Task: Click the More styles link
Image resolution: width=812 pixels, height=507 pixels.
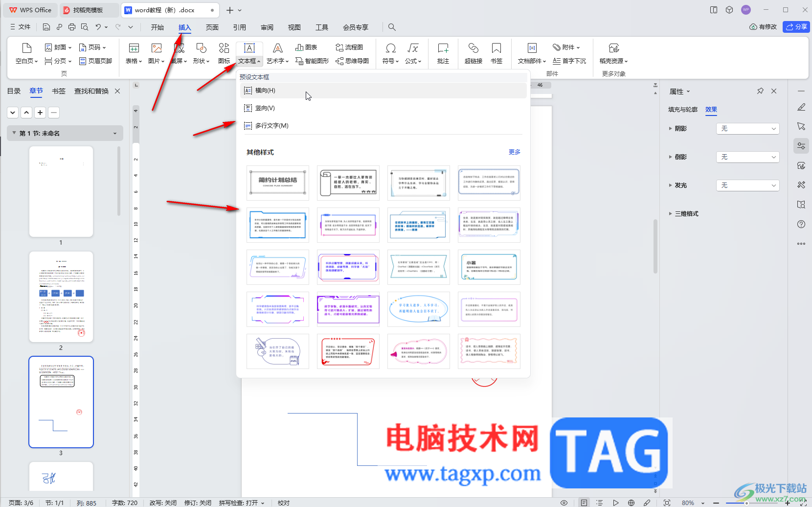Action: pyautogui.click(x=514, y=152)
